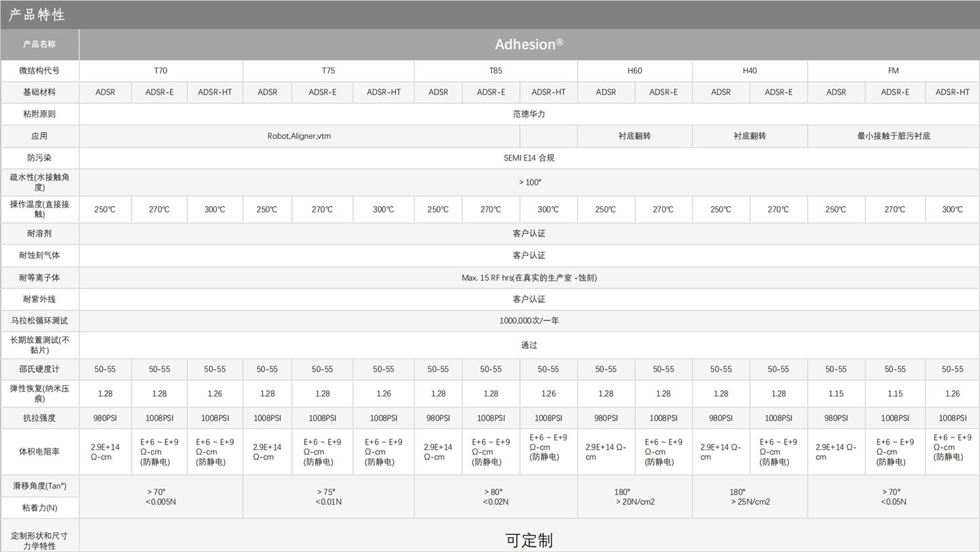Click the 1000,000次/一年 marathon test value
The width and height of the screenshot is (980, 552).
tap(529, 321)
